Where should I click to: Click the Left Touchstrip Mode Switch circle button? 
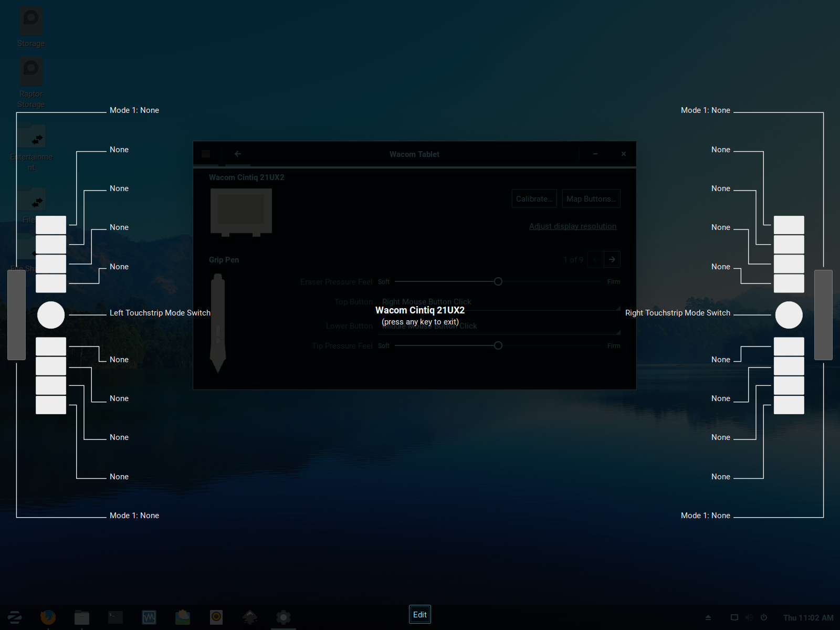[x=51, y=315]
